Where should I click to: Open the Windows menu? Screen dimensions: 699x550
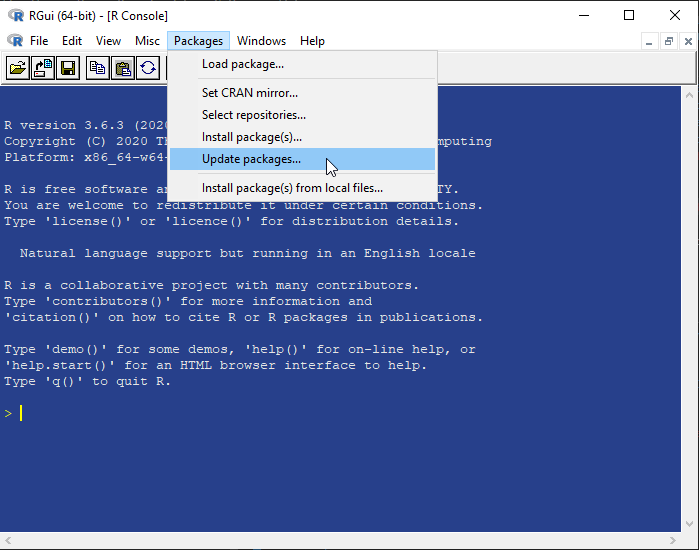pos(261,41)
